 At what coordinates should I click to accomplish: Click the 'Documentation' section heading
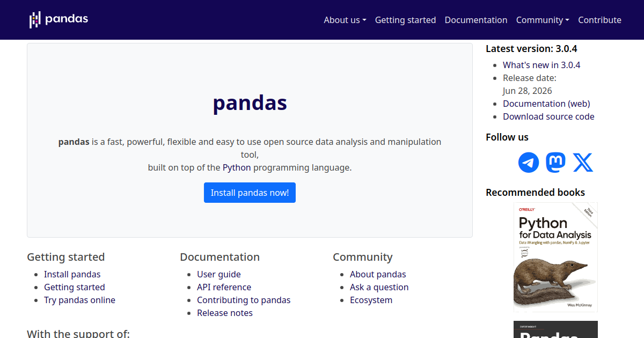[x=219, y=257]
